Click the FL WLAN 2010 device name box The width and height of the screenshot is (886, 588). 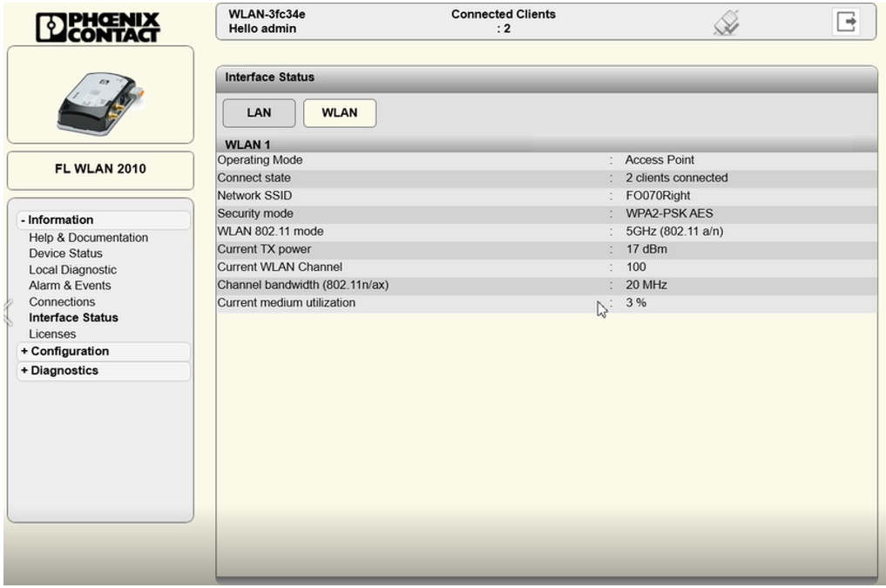[x=100, y=169]
